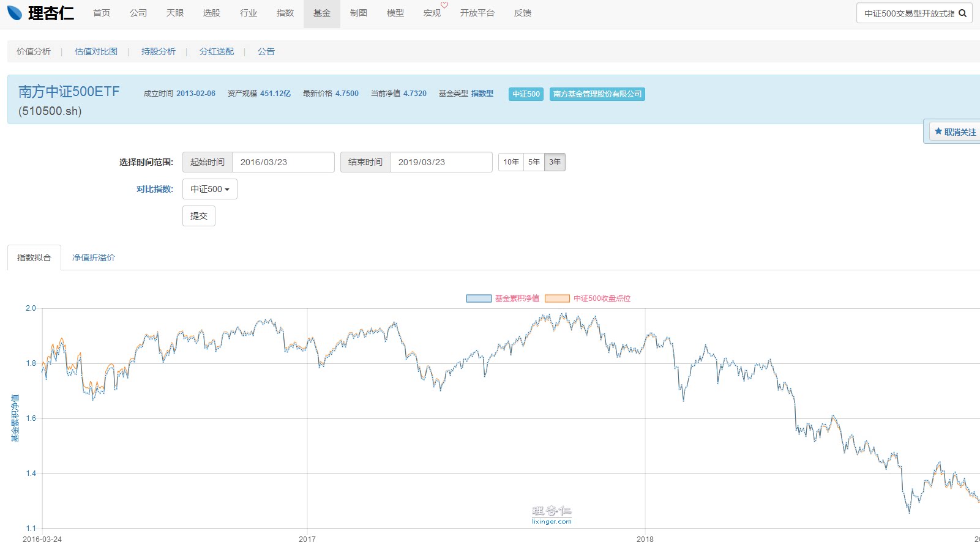Open the 指数 navigation menu
The width and height of the screenshot is (980, 556).
click(x=285, y=13)
